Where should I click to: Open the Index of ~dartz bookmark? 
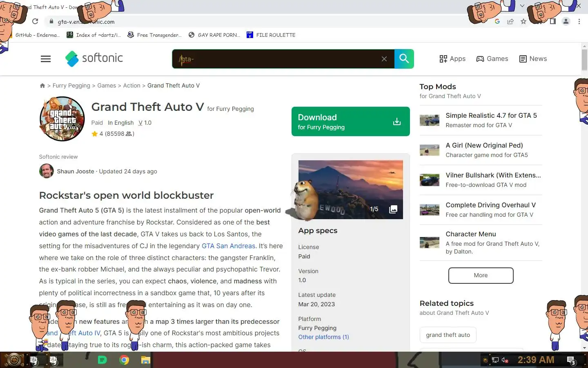[94, 35]
